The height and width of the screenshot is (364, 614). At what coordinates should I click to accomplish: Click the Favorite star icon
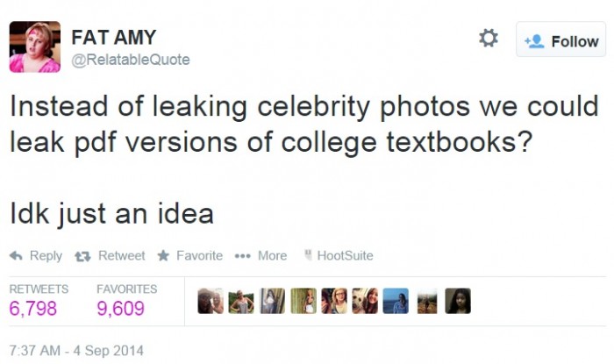163,256
